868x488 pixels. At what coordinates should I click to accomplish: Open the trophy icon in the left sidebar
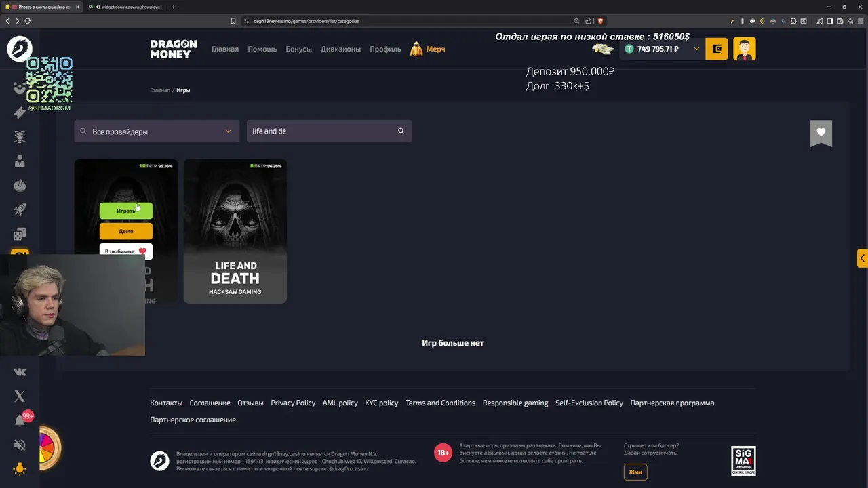[20, 137]
